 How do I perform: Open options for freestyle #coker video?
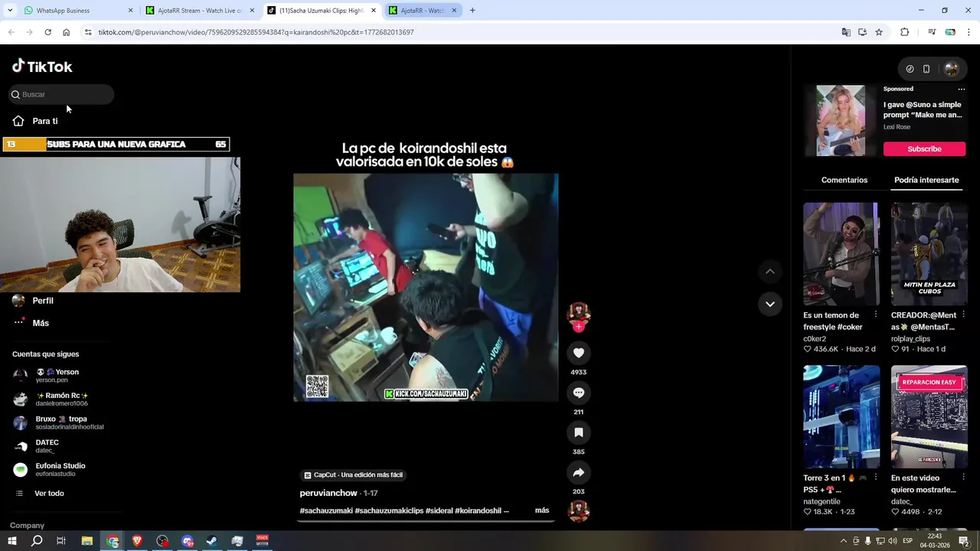(875, 315)
